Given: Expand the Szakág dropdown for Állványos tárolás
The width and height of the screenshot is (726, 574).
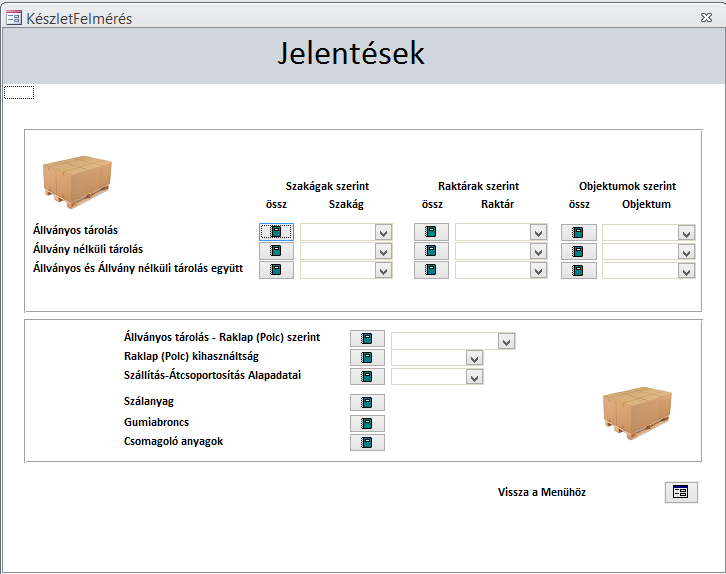Looking at the screenshot, I should tap(383, 232).
